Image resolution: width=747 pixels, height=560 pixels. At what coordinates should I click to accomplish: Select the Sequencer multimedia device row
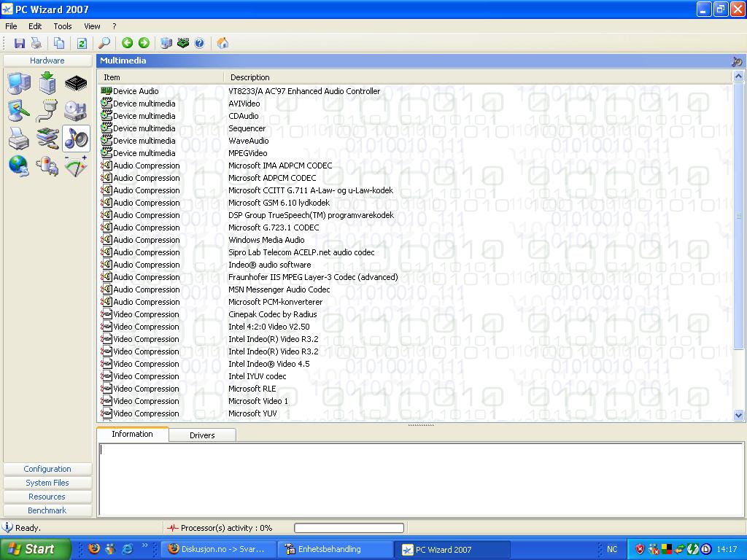(414, 128)
